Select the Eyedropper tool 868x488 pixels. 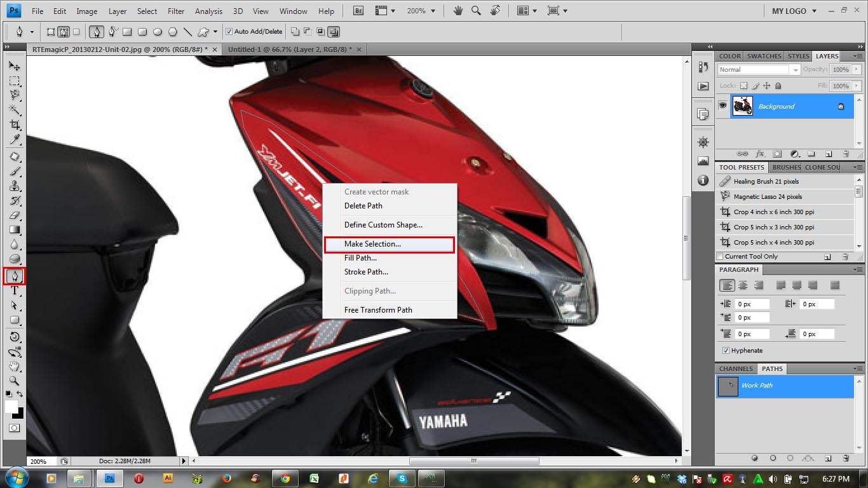14,139
